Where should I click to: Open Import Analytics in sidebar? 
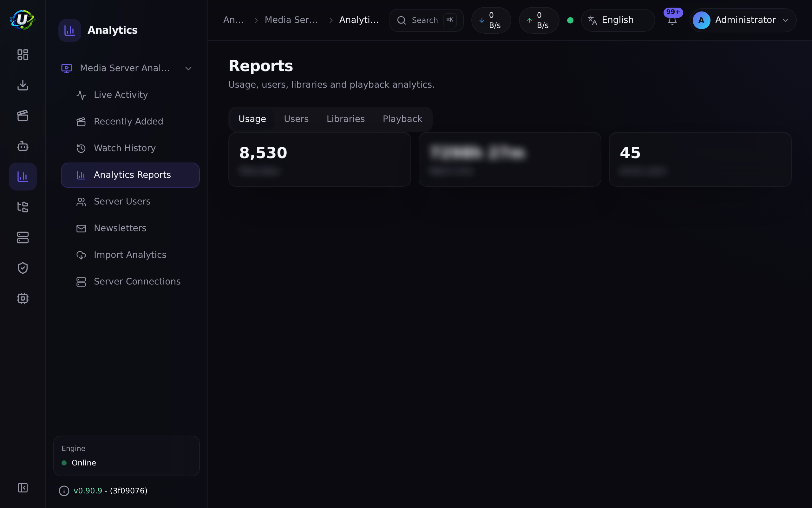point(130,255)
